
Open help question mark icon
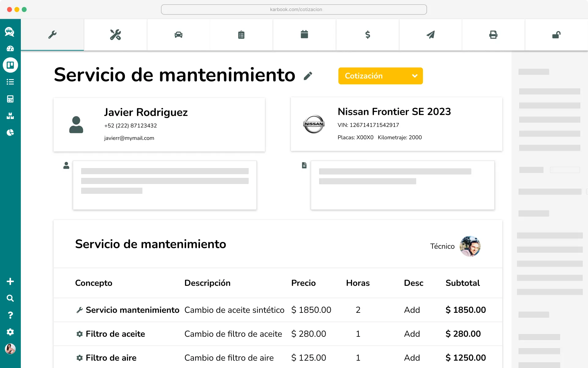coord(10,315)
